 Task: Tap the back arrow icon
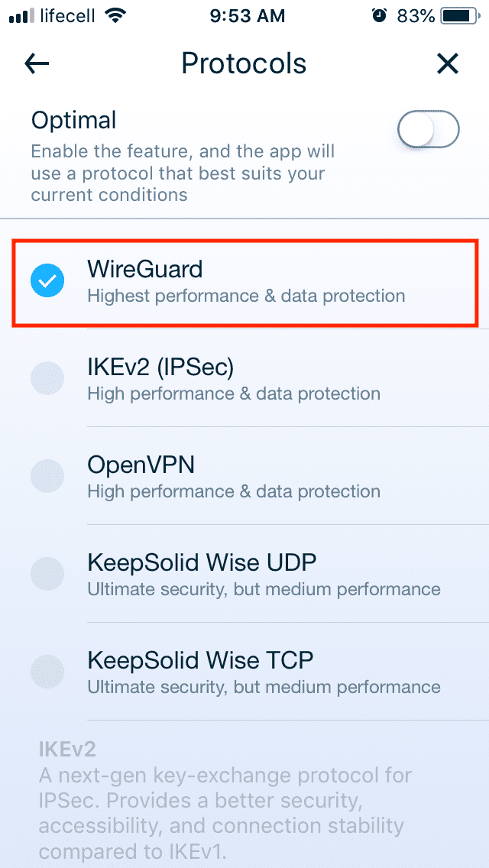37,64
